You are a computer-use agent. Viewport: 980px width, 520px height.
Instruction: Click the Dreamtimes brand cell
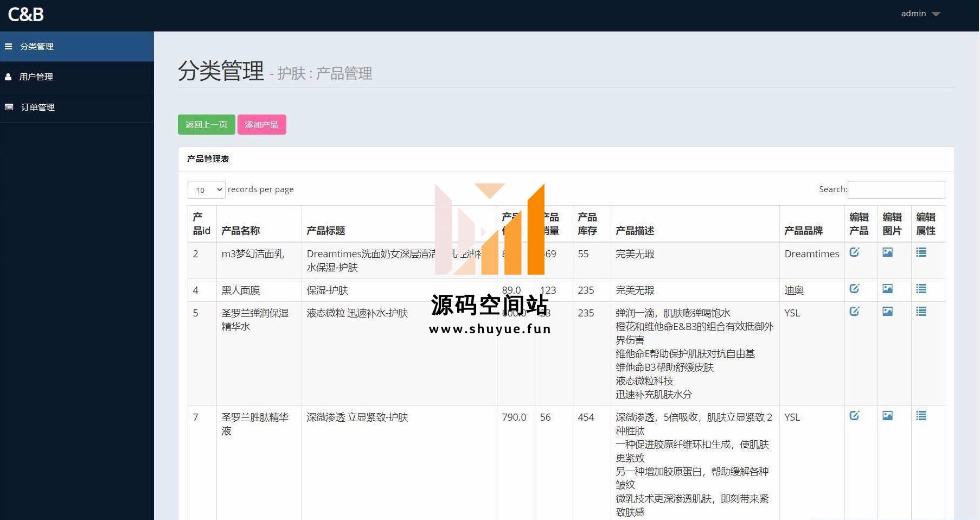coord(812,261)
